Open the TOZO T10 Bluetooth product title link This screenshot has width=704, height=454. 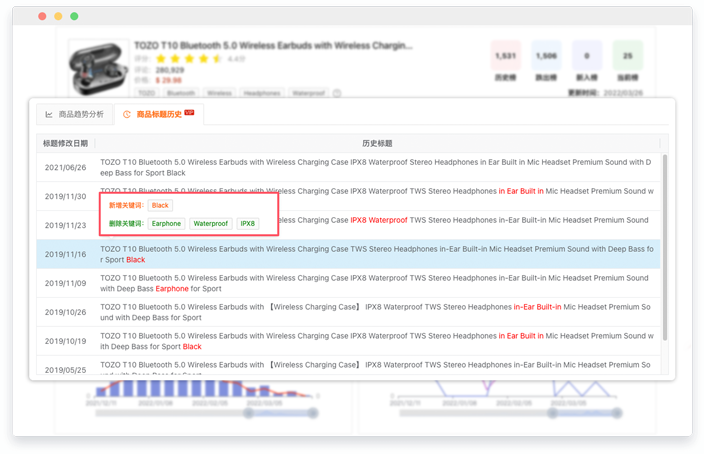click(273, 45)
